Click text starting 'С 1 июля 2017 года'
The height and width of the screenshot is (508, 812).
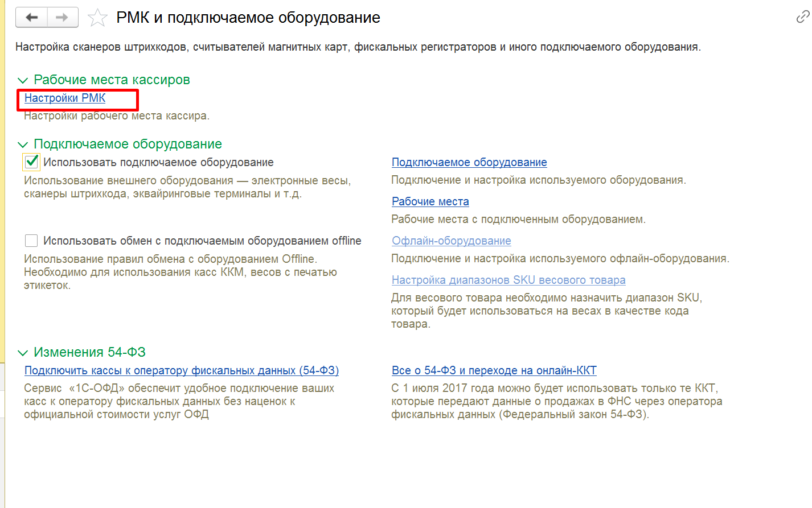pos(557,401)
